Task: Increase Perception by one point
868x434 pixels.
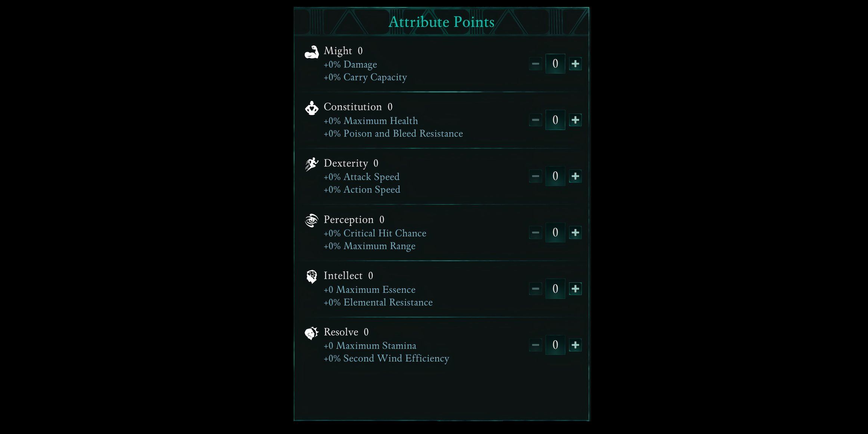Action: (575, 233)
